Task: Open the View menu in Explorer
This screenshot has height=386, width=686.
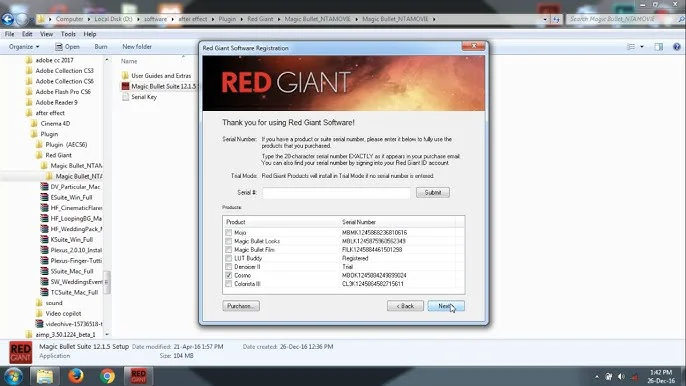Action: [x=46, y=34]
